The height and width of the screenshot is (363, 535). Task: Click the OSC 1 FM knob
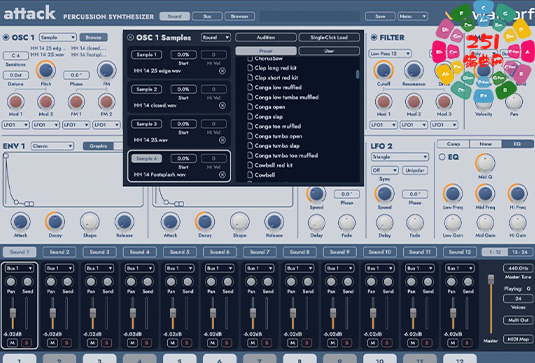[x=106, y=70]
